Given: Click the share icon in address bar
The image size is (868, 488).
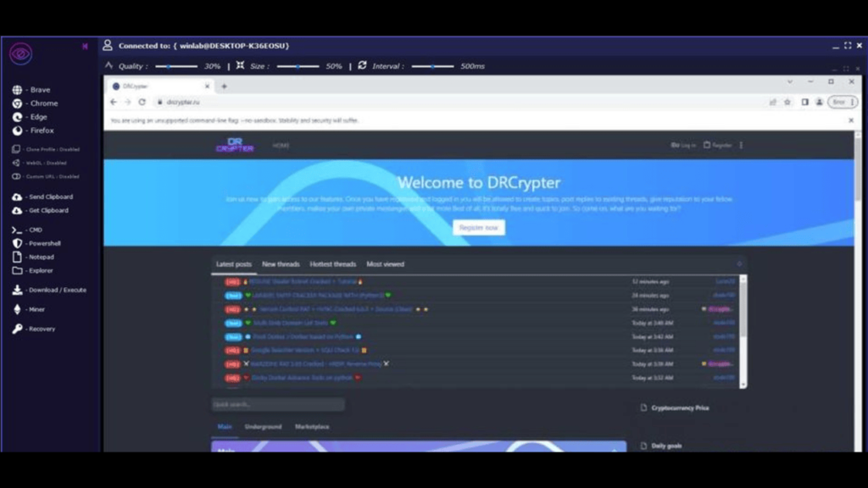Looking at the screenshot, I should [773, 103].
